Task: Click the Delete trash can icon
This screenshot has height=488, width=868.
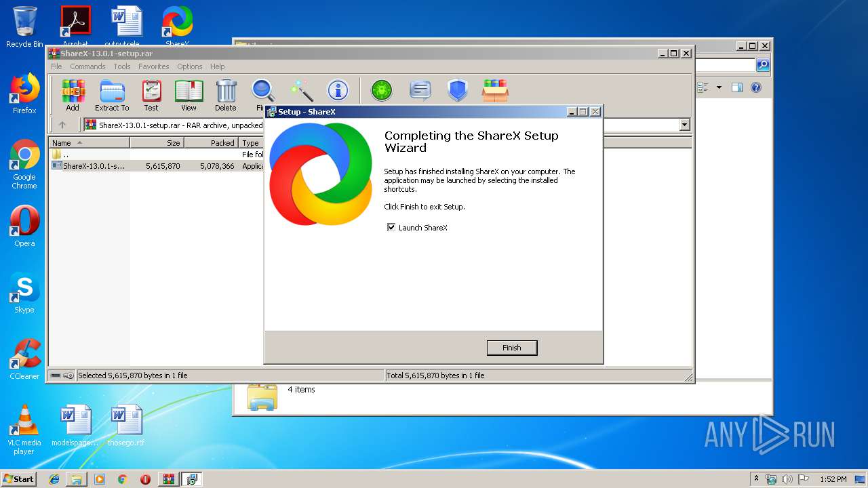Action: point(226,95)
